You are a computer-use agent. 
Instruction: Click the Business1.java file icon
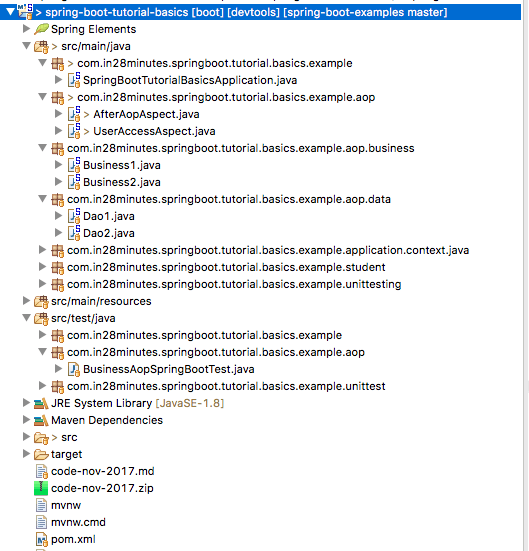[x=74, y=165]
